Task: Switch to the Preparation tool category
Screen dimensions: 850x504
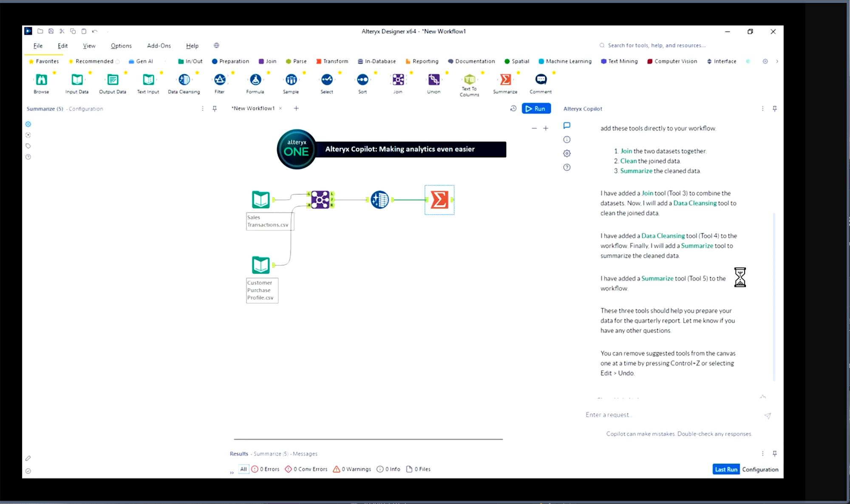Action: 230,61
